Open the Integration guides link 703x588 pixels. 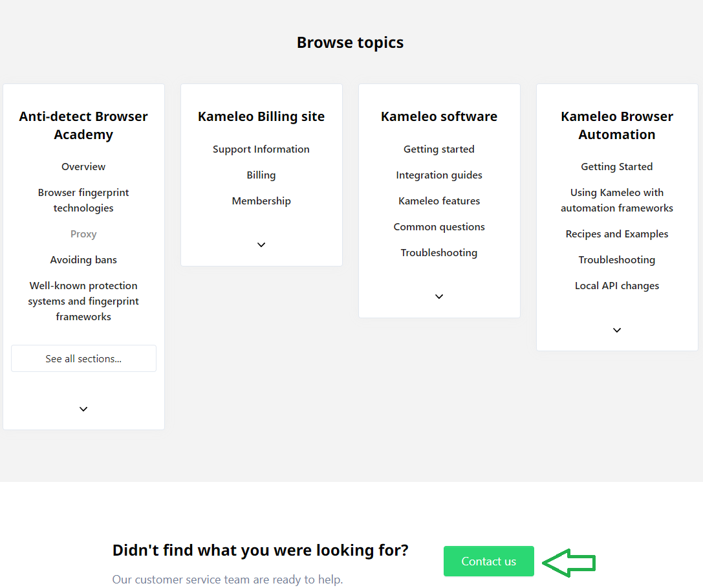(439, 175)
